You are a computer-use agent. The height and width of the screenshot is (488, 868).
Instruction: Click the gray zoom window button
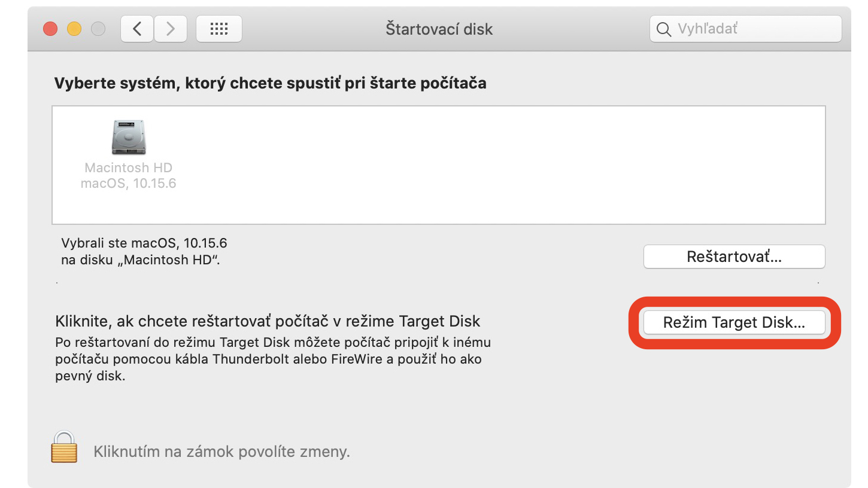98,29
